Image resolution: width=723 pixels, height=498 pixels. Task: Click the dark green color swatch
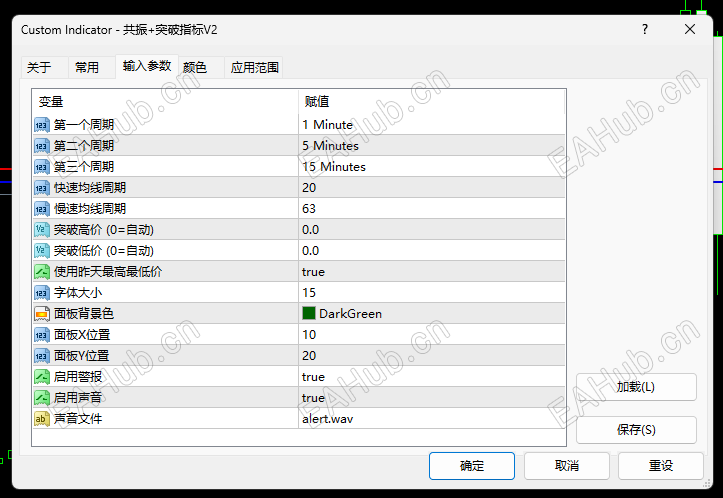308,314
